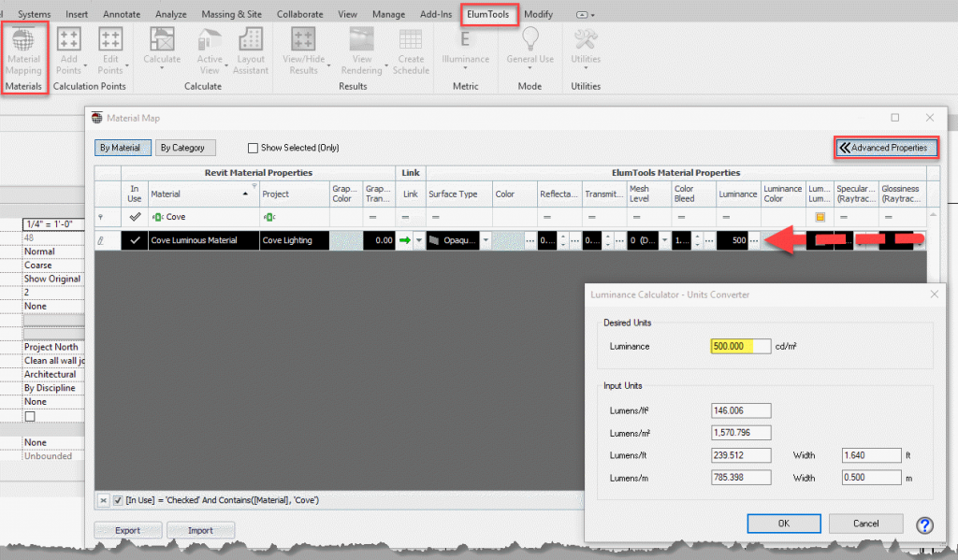The image size is (958, 560).
Task: Expand the Utilities dropdown arrow
Action: tap(586, 68)
